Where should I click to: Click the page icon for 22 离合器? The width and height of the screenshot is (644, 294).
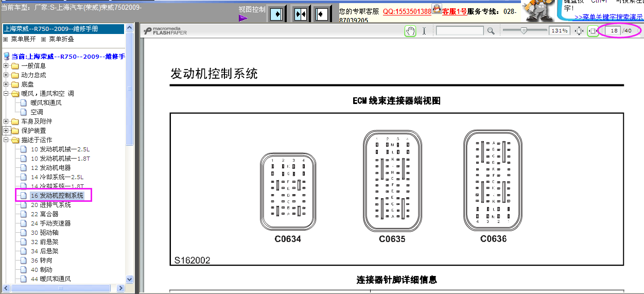(23, 214)
